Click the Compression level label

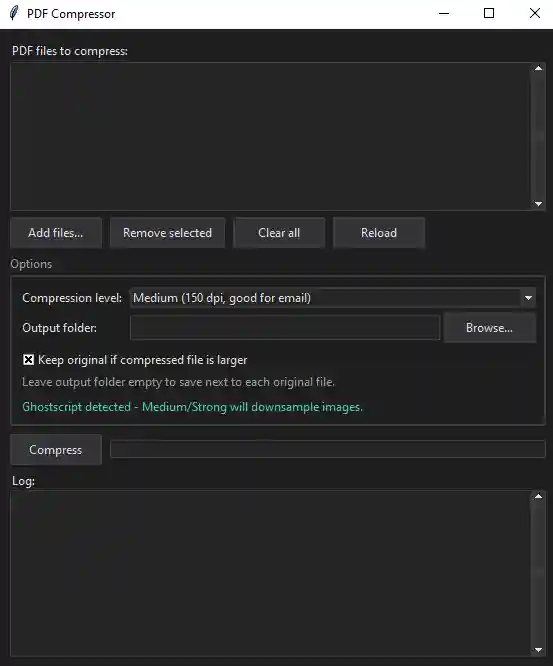(x=72, y=298)
